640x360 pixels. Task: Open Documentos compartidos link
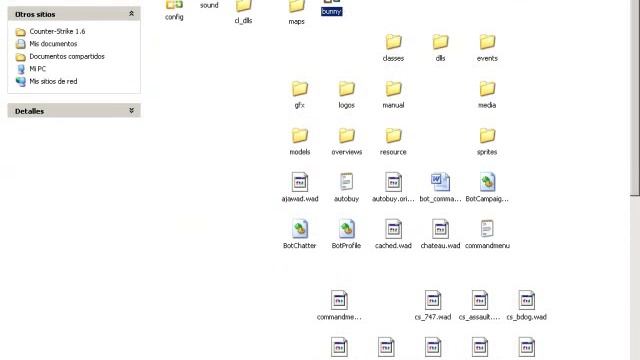67,56
